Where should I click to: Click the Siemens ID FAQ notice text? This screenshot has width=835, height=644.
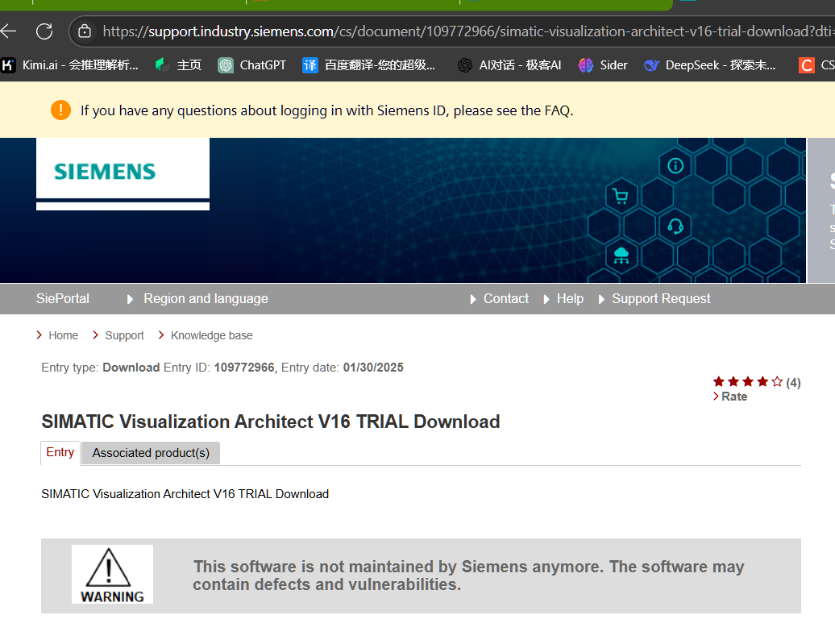327,110
